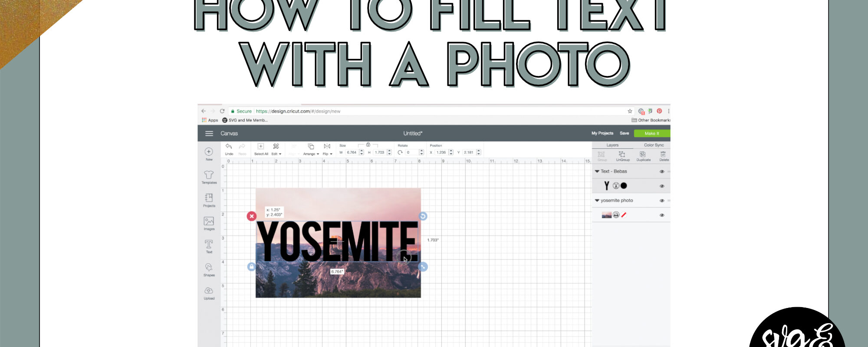Viewport: 868px width, 347px height.
Task: Click the Width input field
Action: [352, 152]
